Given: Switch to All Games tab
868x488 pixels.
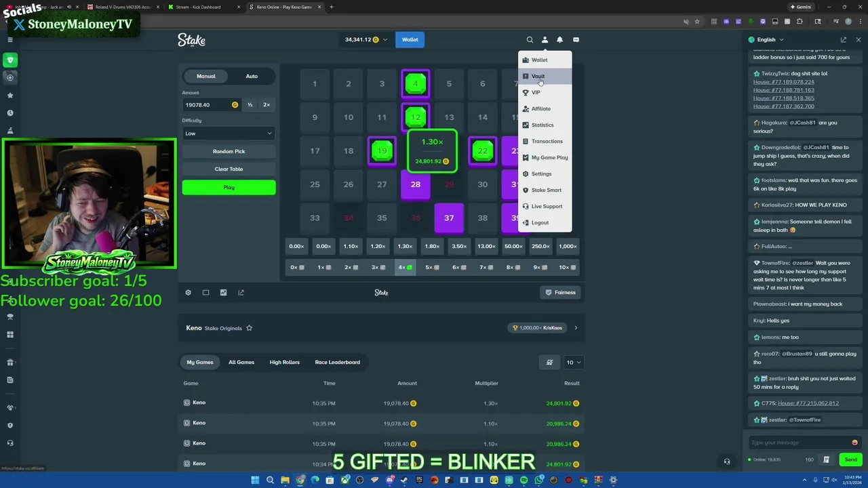Looking at the screenshot, I should tap(241, 362).
